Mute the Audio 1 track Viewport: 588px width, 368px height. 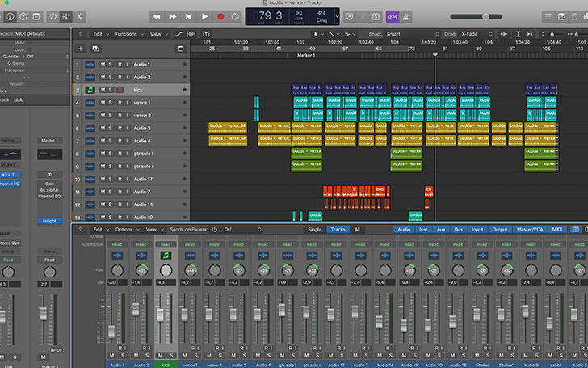pos(103,64)
